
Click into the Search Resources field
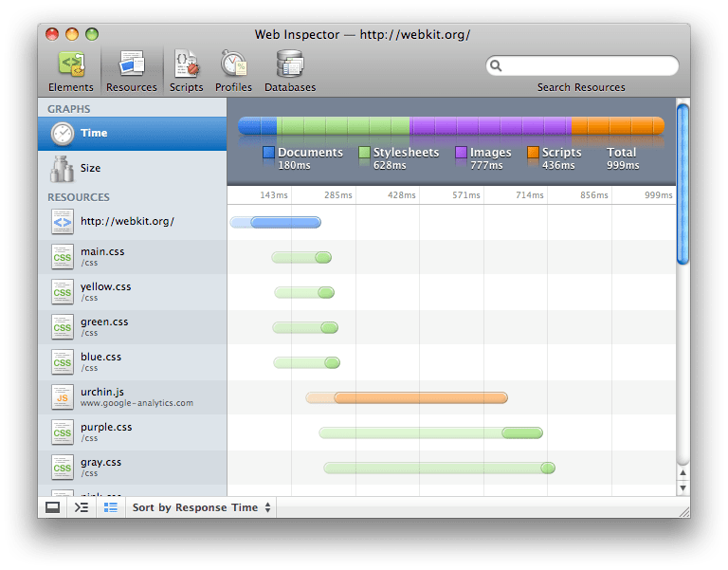pyautogui.click(x=588, y=66)
